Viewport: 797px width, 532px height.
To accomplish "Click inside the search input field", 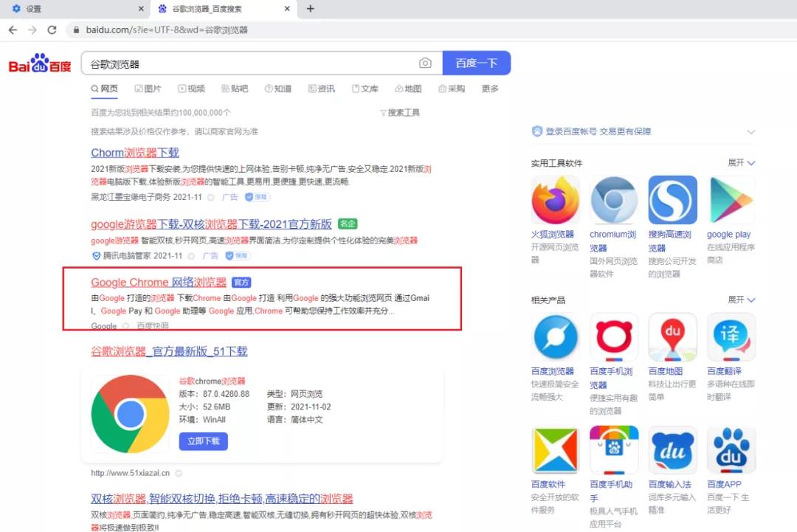I will (x=221, y=63).
